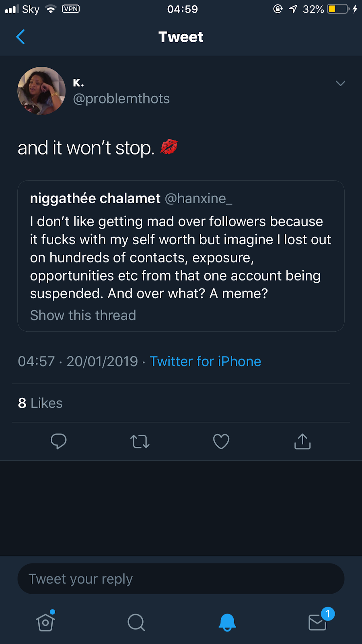Screen dimensions: 362x644
Task: Tap the Twitter for iPhone link
Action: point(205,361)
